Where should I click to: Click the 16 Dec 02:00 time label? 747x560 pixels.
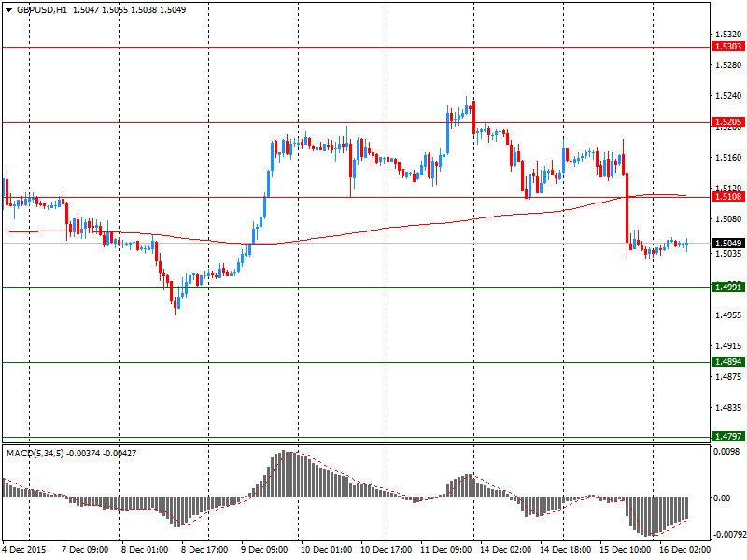point(684,550)
